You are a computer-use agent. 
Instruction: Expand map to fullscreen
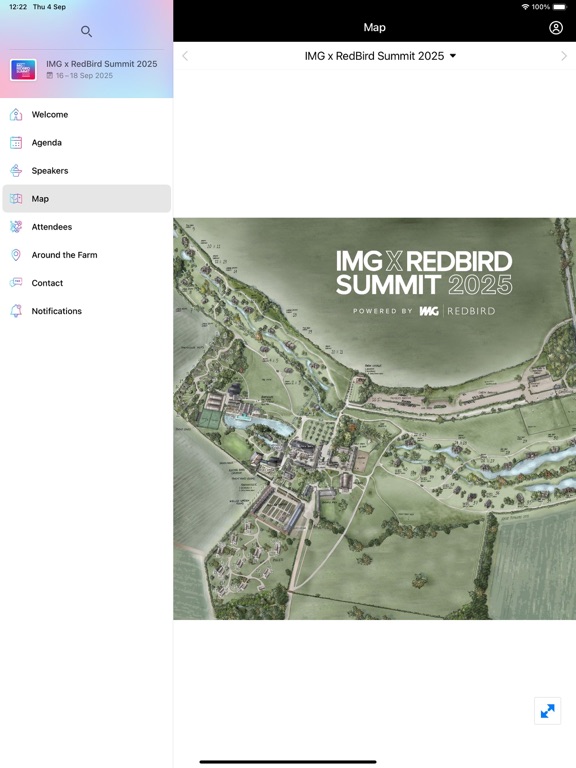pos(547,711)
